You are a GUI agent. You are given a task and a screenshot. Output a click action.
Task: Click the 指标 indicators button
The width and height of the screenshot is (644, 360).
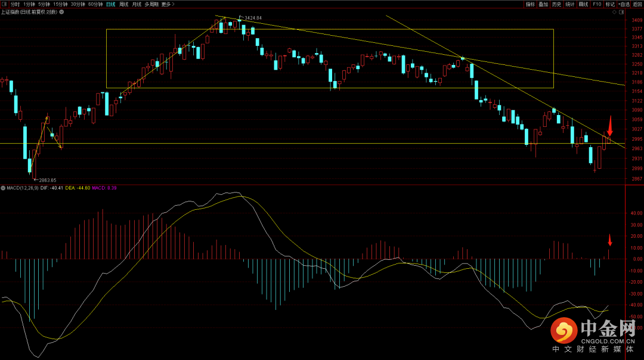(x=530, y=4)
